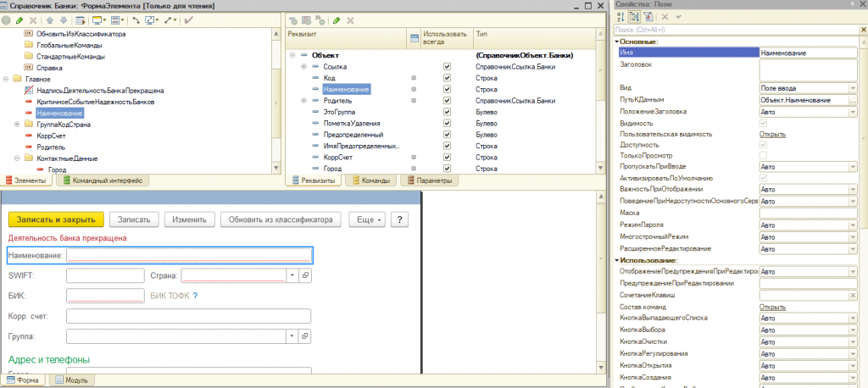Click the 'Записать и закрыть' button

[57, 219]
